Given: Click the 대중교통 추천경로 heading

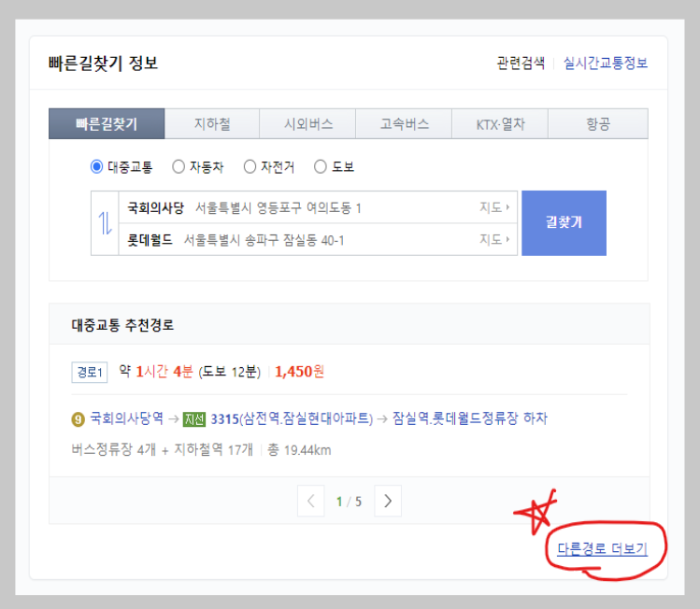Looking at the screenshot, I should (122, 325).
